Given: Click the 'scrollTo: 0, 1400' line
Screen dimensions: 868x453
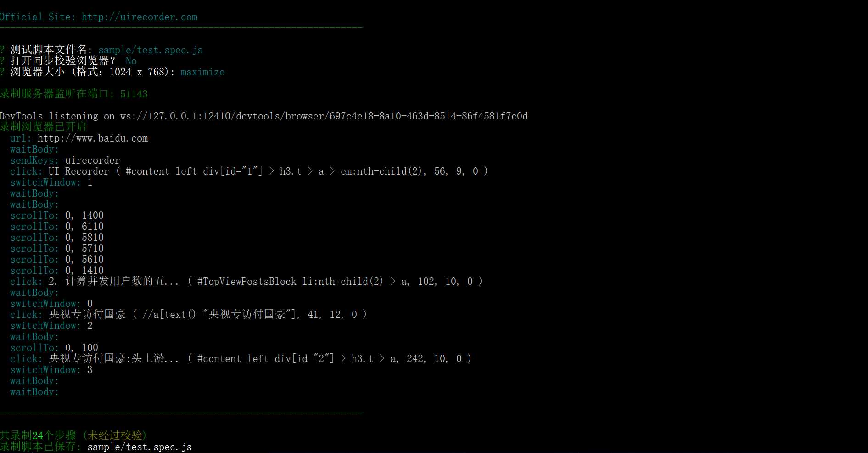Looking at the screenshot, I should pyautogui.click(x=57, y=215).
